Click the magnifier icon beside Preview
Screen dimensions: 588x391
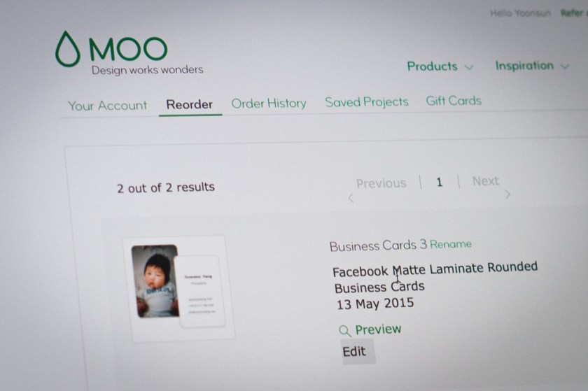coord(344,331)
